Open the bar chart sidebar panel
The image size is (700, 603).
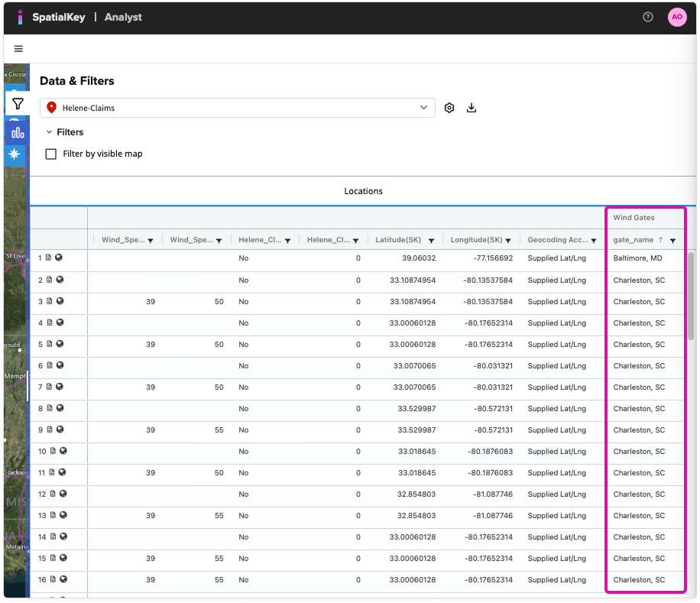click(x=18, y=131)
